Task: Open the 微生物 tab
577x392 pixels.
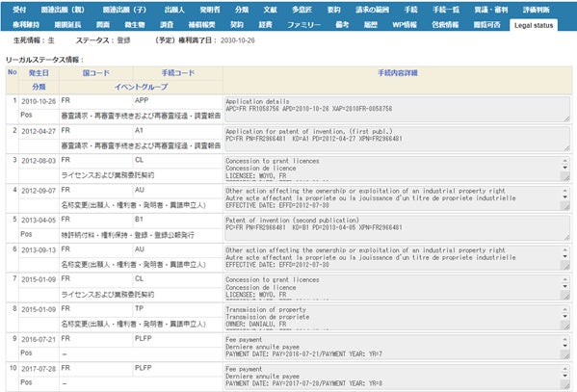Action: (x=135, y=25)
